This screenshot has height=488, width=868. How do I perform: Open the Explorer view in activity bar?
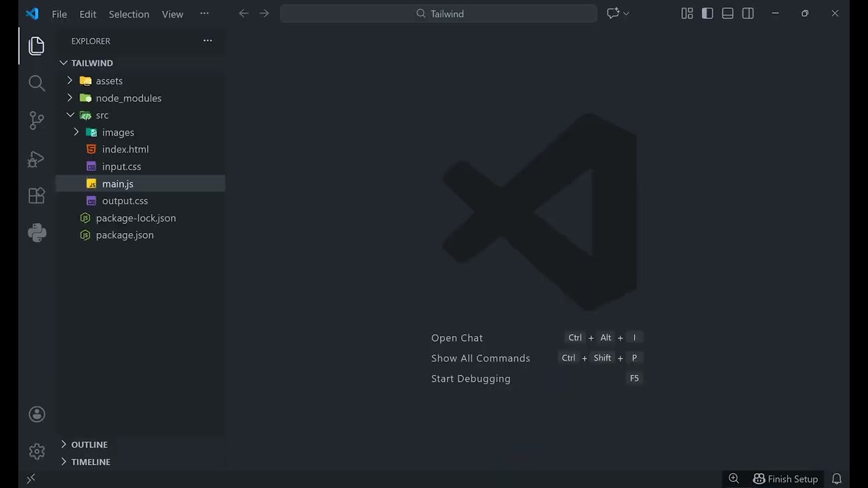pyautogui.click(x=37, y=46)
